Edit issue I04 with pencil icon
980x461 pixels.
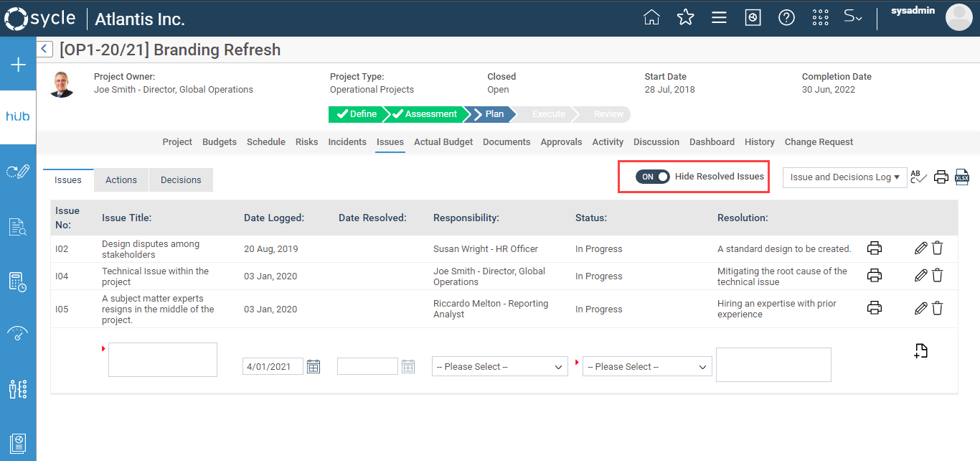[x=921, y=275]
